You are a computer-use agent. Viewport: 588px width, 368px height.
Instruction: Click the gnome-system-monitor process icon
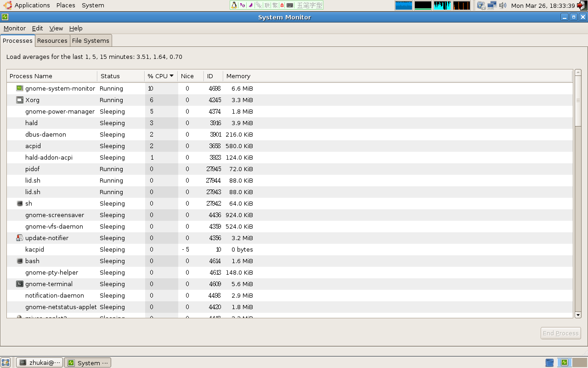20,88
